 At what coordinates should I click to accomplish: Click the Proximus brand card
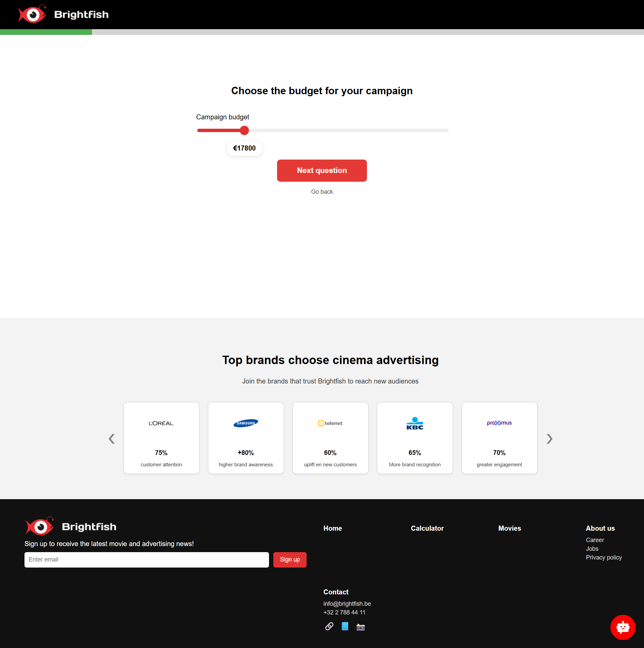coord(499,438)
